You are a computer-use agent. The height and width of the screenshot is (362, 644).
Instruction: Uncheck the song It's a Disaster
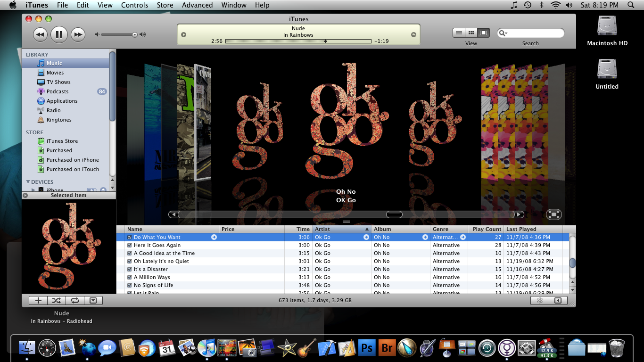(130, 269)
